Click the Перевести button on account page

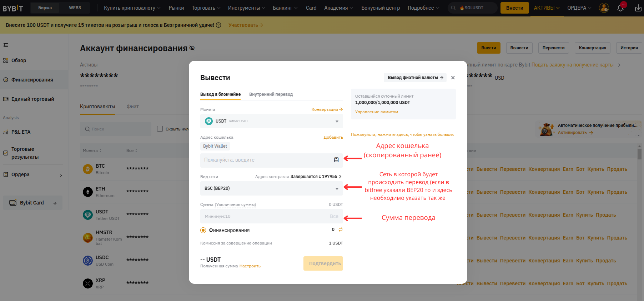click(x=553, y=48)
